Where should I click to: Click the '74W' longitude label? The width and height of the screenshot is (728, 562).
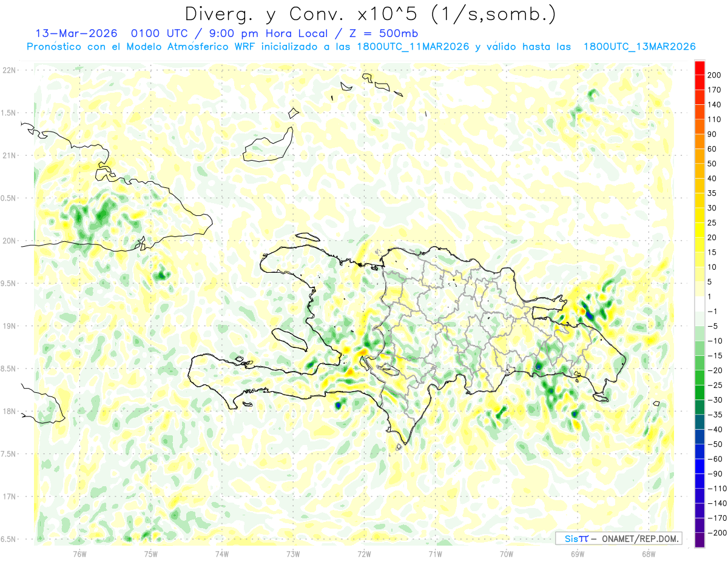coord(222,555)
